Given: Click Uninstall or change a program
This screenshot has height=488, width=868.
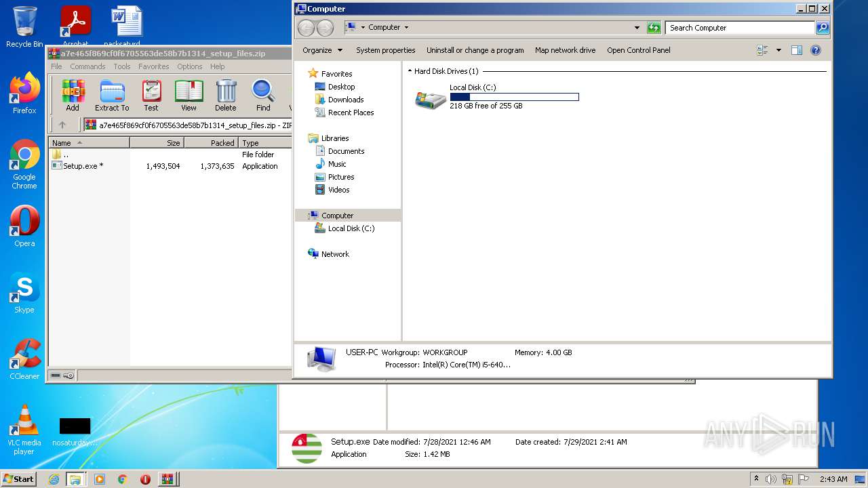Looking at the screenshot, I should click(x=475, y=50).
